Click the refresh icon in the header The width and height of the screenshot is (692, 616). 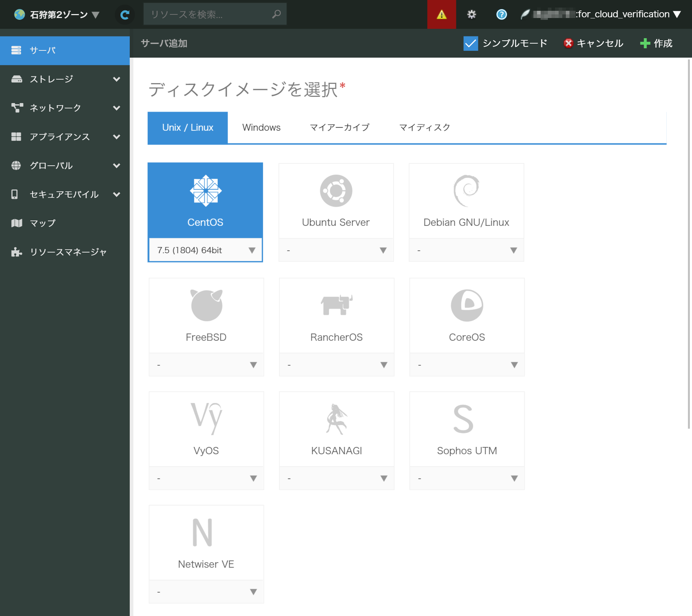click(125, 14)
